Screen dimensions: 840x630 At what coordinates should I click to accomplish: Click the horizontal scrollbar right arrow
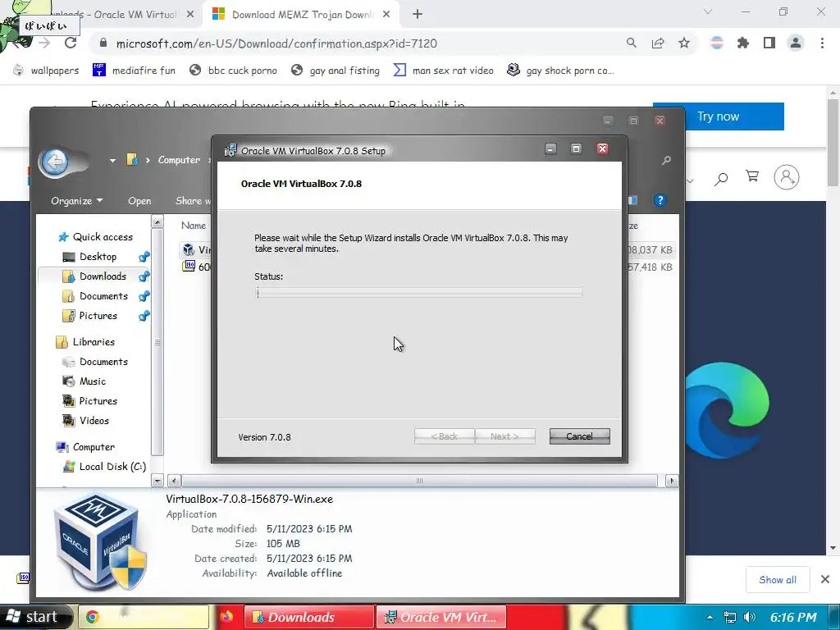(x=671, y=481)
